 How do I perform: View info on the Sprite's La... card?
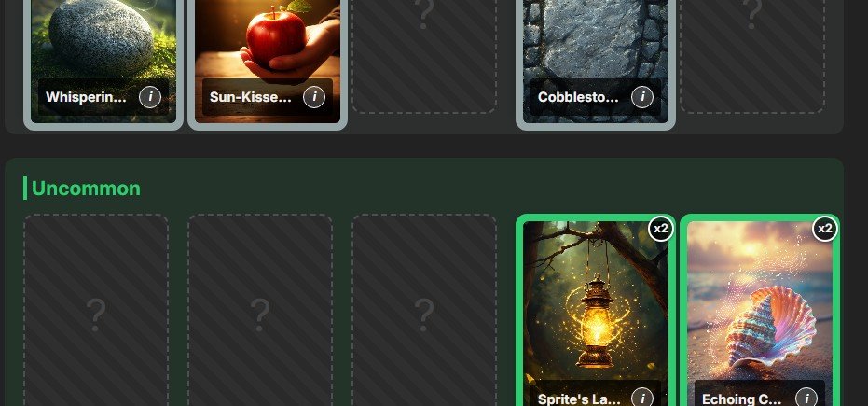coord(642,398)
